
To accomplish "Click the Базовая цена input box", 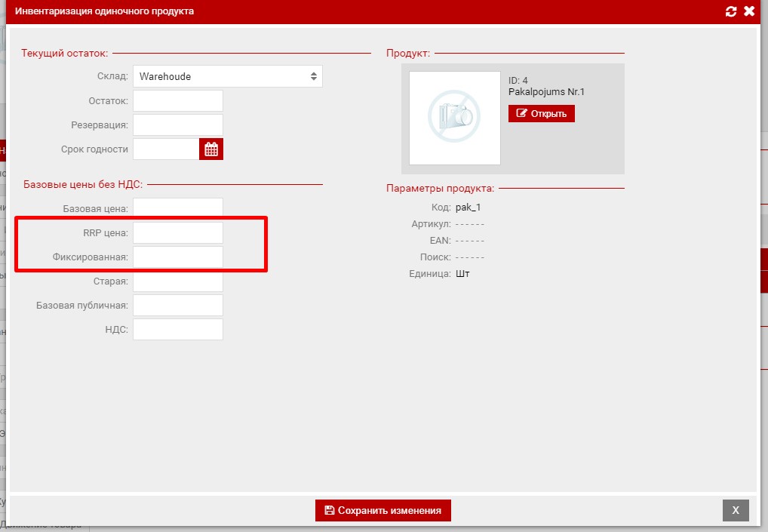I will point(178,208).
